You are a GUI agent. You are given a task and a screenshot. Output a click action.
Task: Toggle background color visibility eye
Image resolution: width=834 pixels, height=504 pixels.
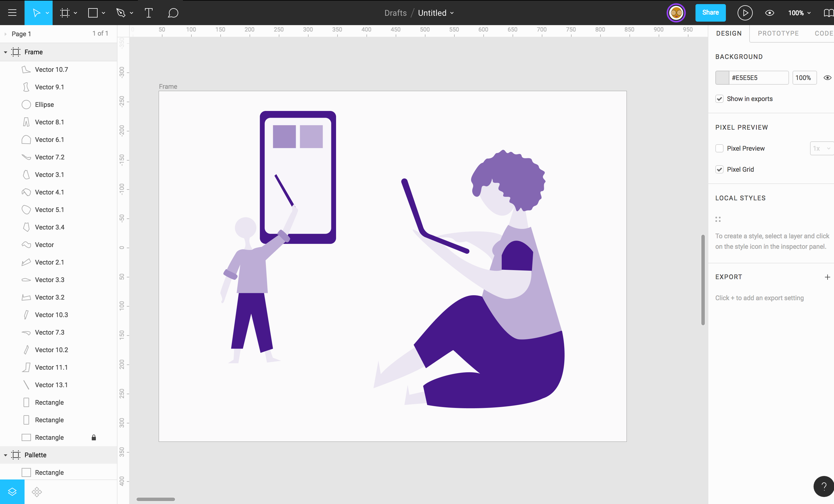click(x=827, y=78)
